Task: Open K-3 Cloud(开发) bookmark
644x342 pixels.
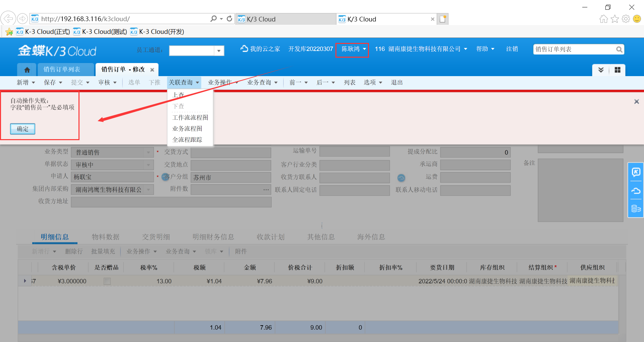Action: pos(157,32)
